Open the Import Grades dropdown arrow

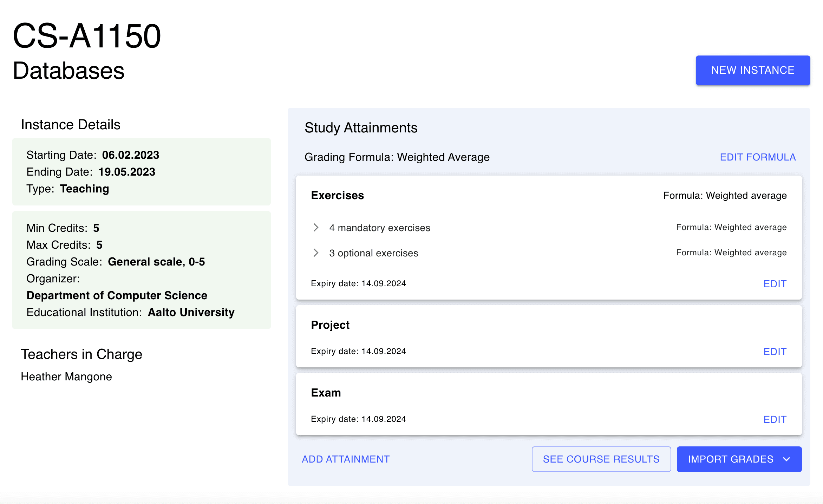pos(786,459)
